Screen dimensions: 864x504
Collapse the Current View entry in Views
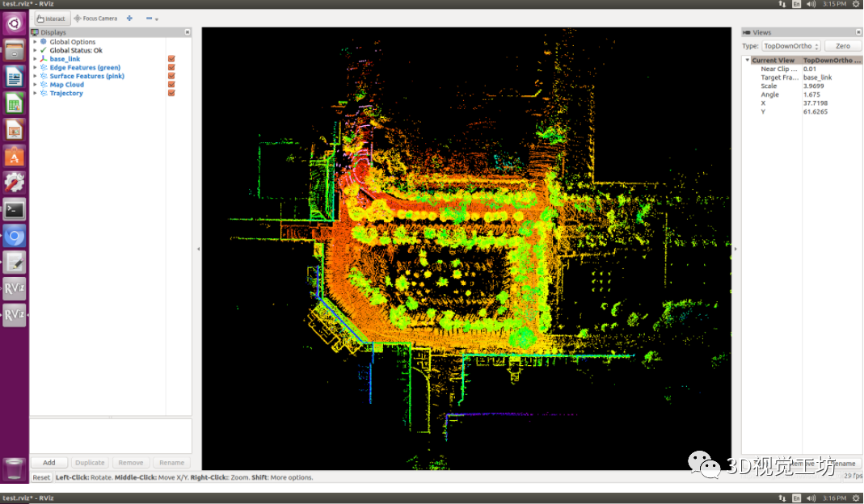coord(748,60)
